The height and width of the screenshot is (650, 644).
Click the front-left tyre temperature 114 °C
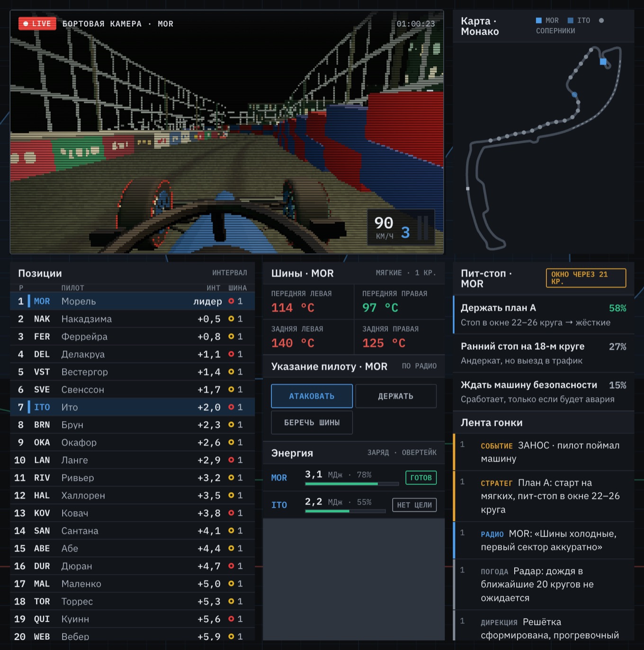click(293, 308)
